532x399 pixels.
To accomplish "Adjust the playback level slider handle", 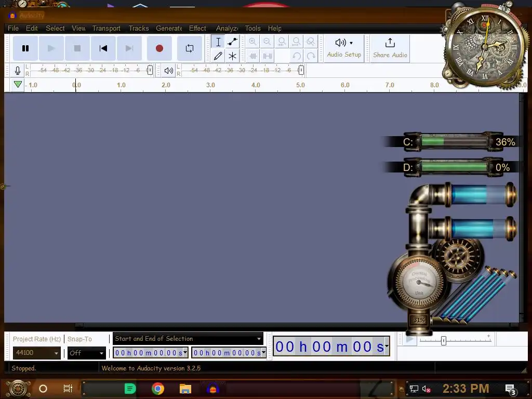I will [x=301, y=70].
